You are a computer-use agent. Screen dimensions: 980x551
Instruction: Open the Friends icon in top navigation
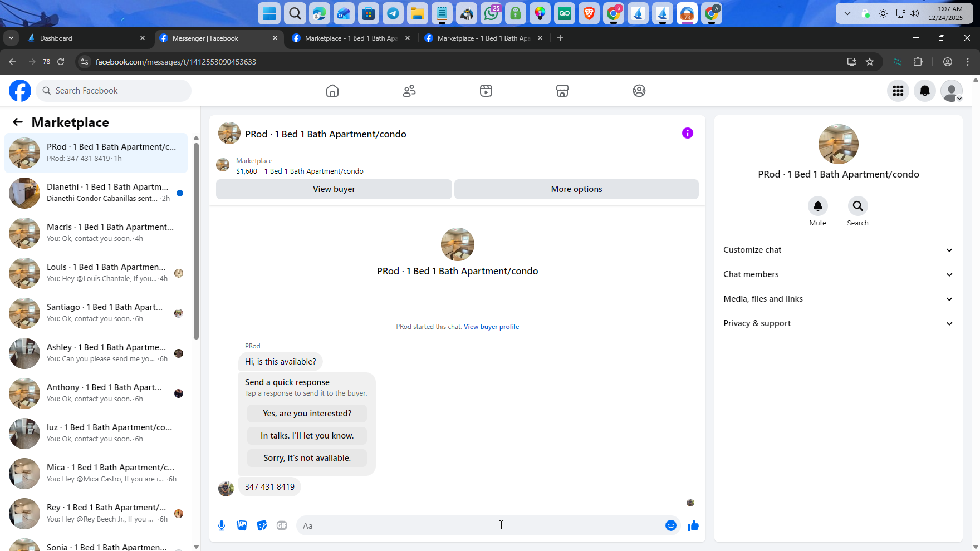pyautogui.click(x=409, y=91)
